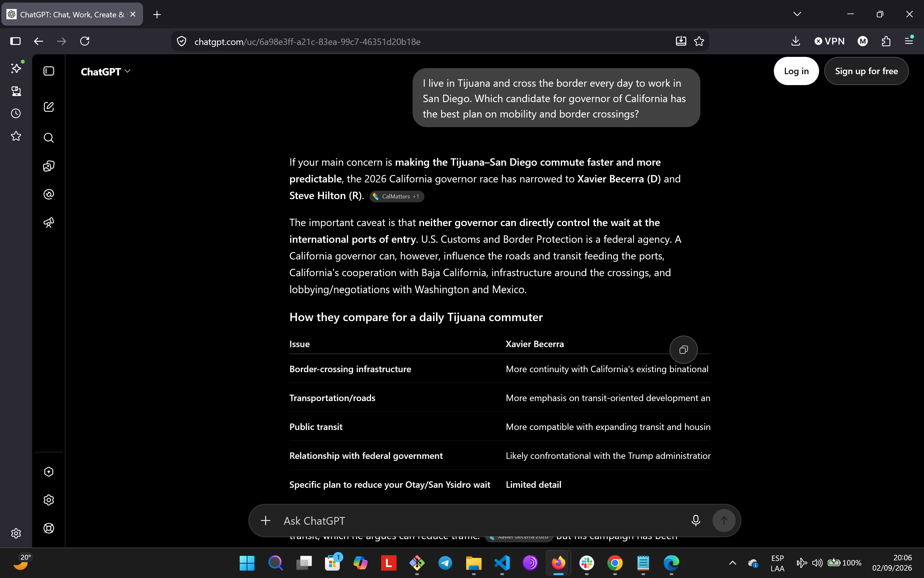
Task: Open the browser extensions menu
Action: [886, 41]
